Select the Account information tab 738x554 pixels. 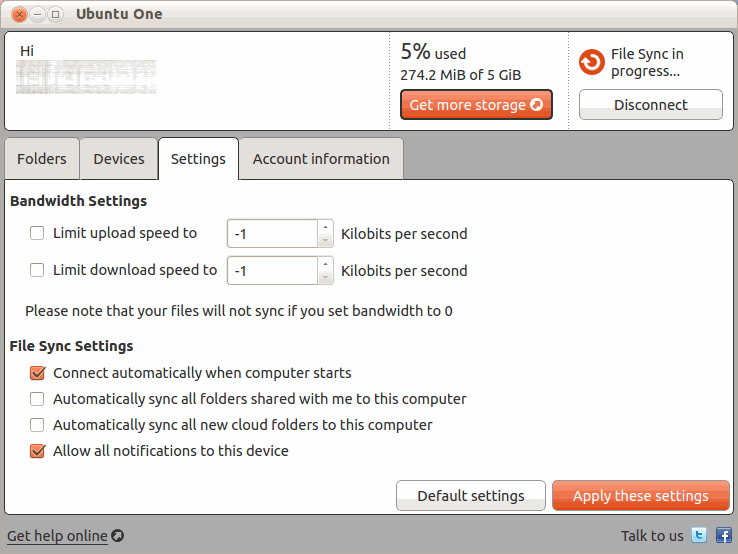click(321, 159)
